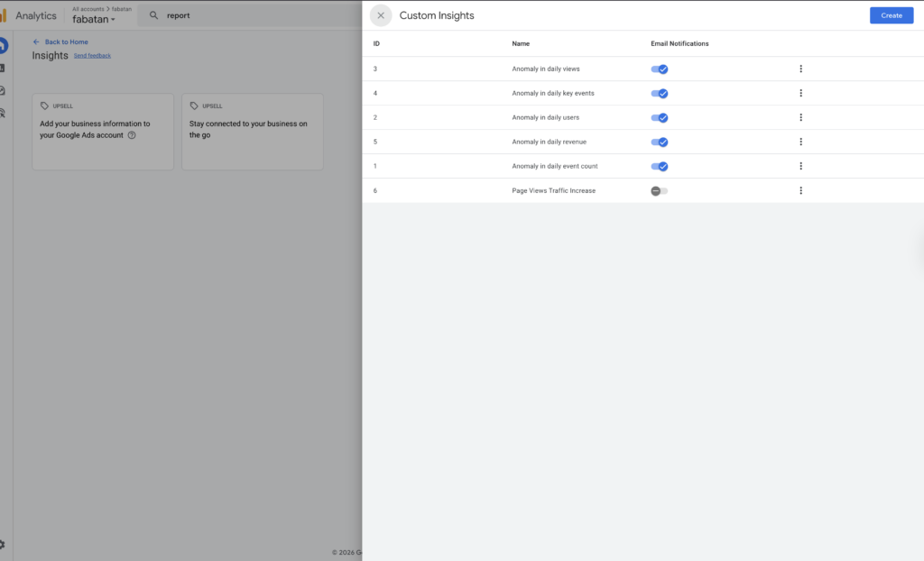924x561 pixels.
Task: Open options menu for Anomaly in daily event count
Action: [800, 166]
